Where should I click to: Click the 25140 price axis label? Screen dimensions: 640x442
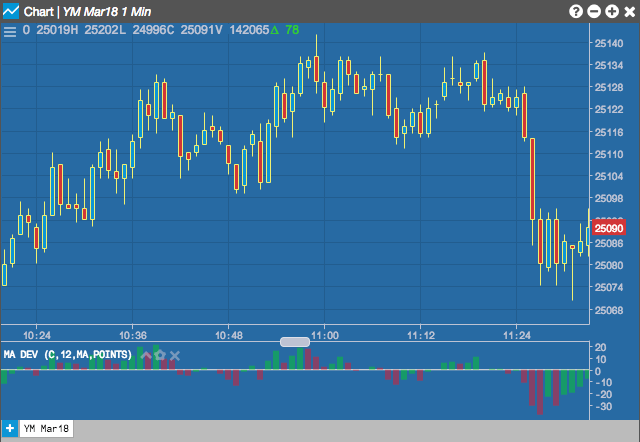tap(609, 43)
